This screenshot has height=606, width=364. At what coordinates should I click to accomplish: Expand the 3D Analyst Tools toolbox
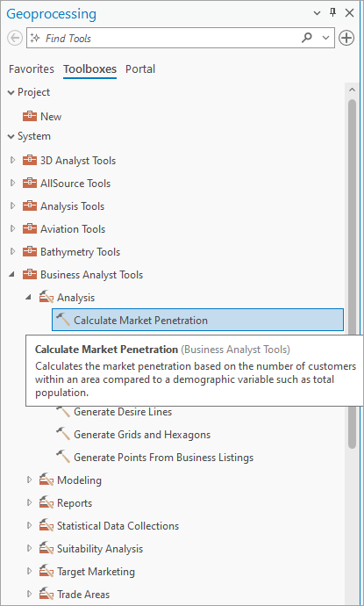pyautogui.click(x=12, y=160)
